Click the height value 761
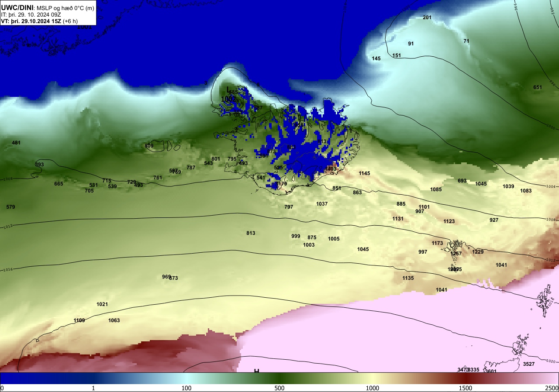This screenshot has height=392, width=559. 158,178
